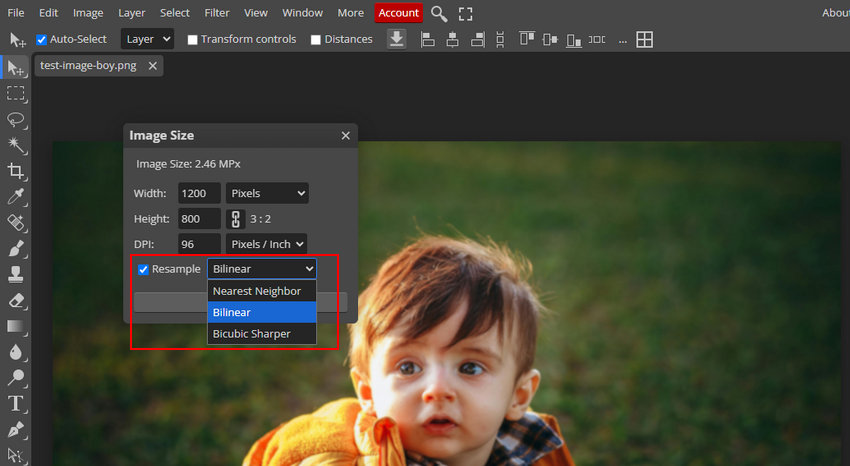Select the Dodge tool
Image resolution: width=850 pixels, height=466 pixels.
click(16, 377)
